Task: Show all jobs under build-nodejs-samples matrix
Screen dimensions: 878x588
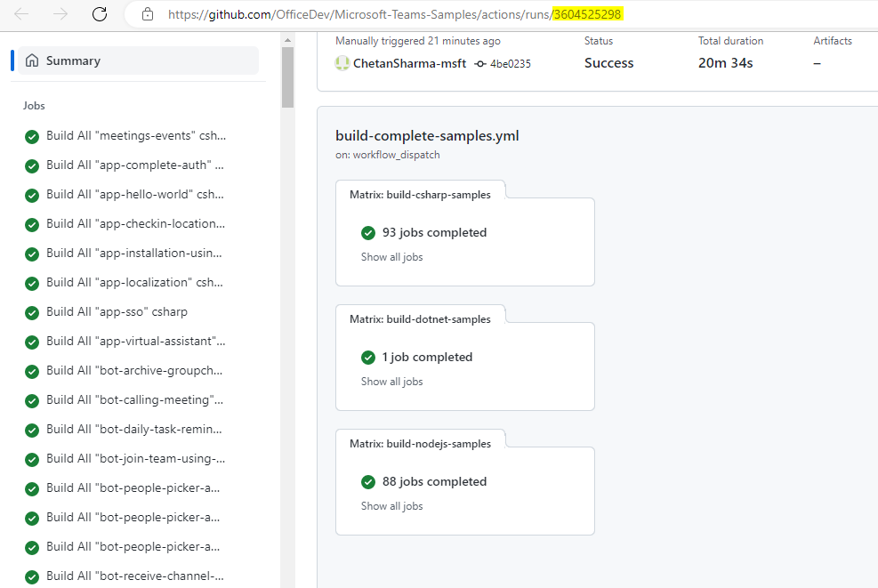Action: pos(391,505)
